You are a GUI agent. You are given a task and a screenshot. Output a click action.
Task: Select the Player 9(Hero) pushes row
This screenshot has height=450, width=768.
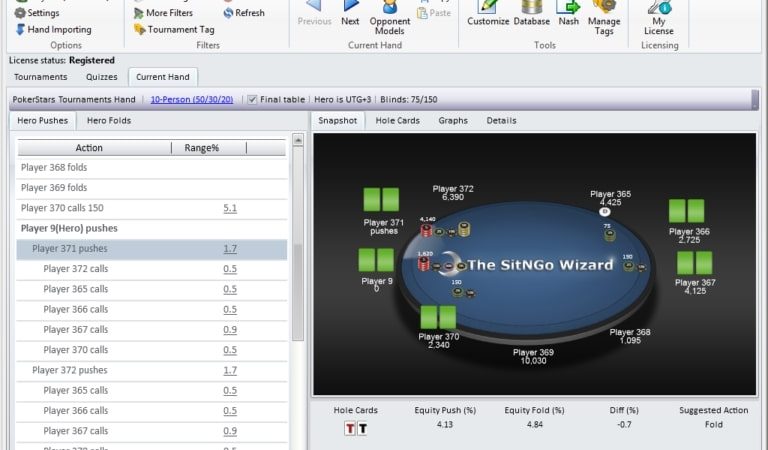tap(152, 228)
